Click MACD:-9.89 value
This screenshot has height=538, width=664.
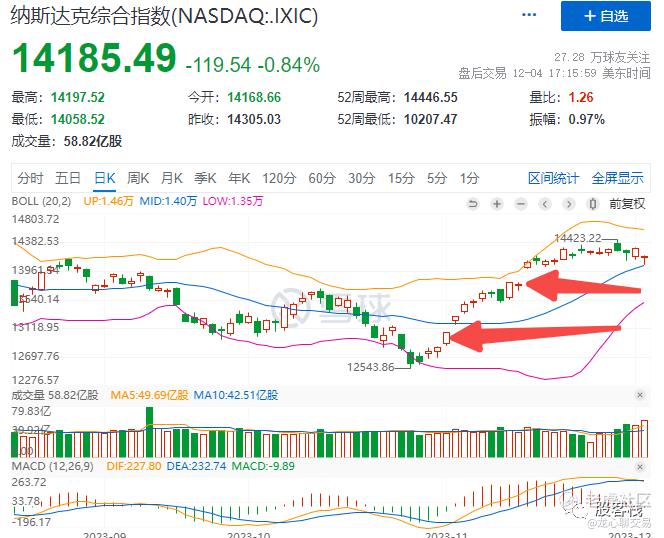[263, 466]
